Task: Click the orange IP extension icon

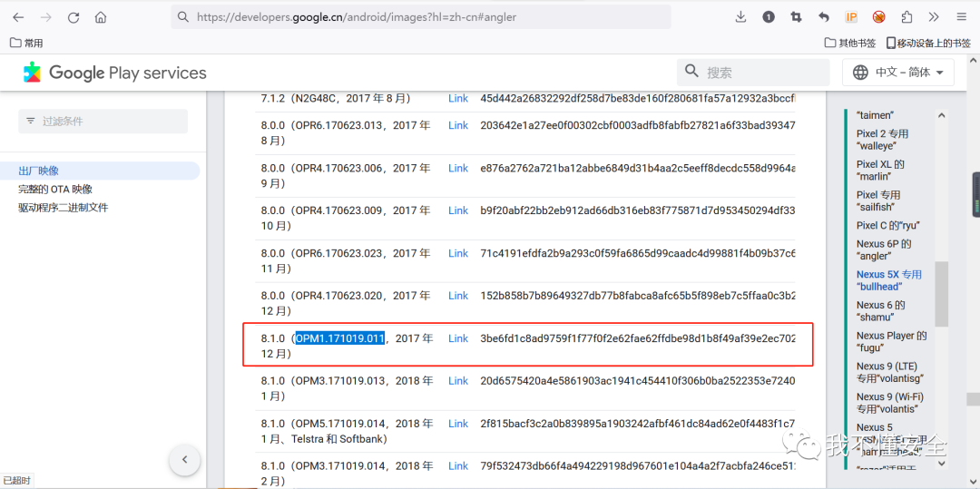Action: point(851,17)
